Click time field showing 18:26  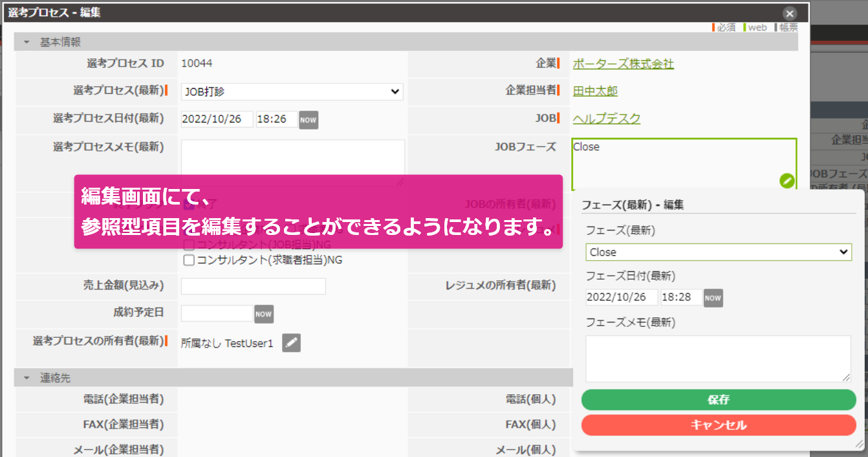(x=277, y=120)
